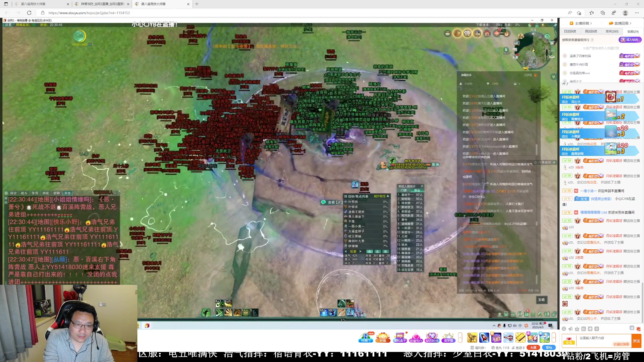The width and height of the screenshot is (644, 362).
Task: Open the chat emoji picker
Action: point(564,329)
